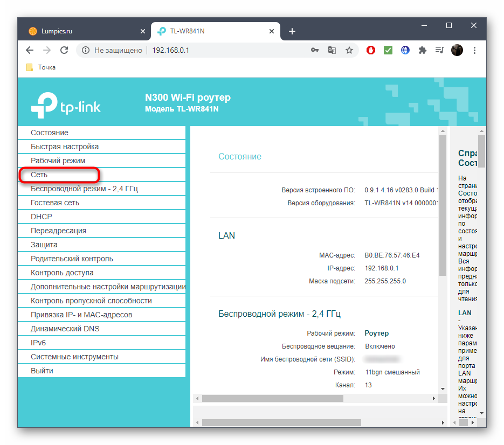
Task: Open the extensions puzzle menu
Action: pos(423,50)
